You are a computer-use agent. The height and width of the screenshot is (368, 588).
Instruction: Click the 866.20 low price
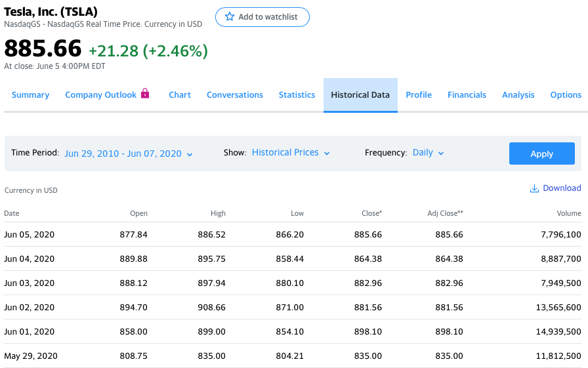(x=290, y=235)
